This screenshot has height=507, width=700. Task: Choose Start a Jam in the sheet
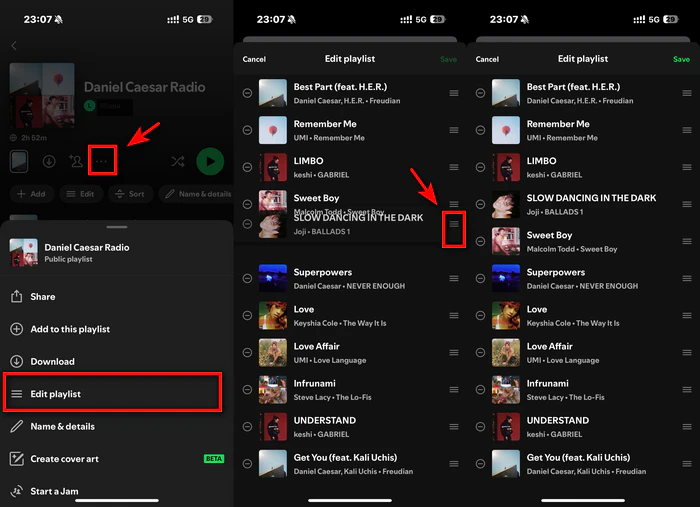click(117, 491)
